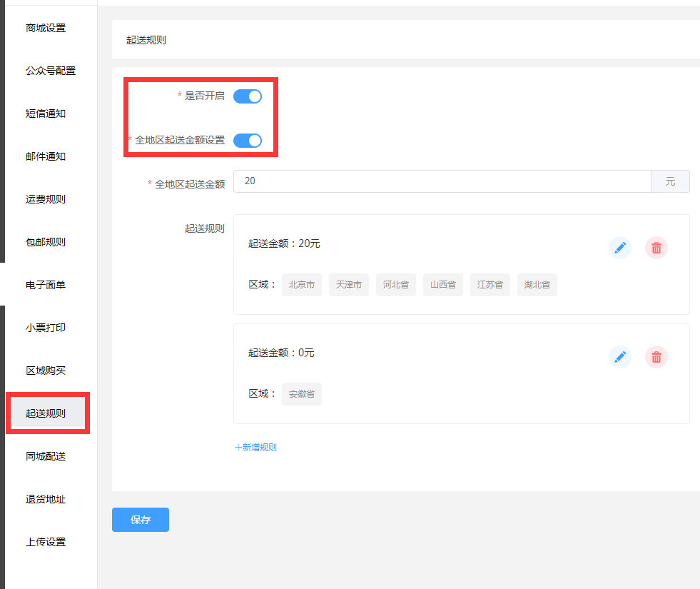Open 公众号配置 in sidebar
Image resolution: width=700 pixels, height=589 pixels.
pyautogui.click(x=51, y=71)
